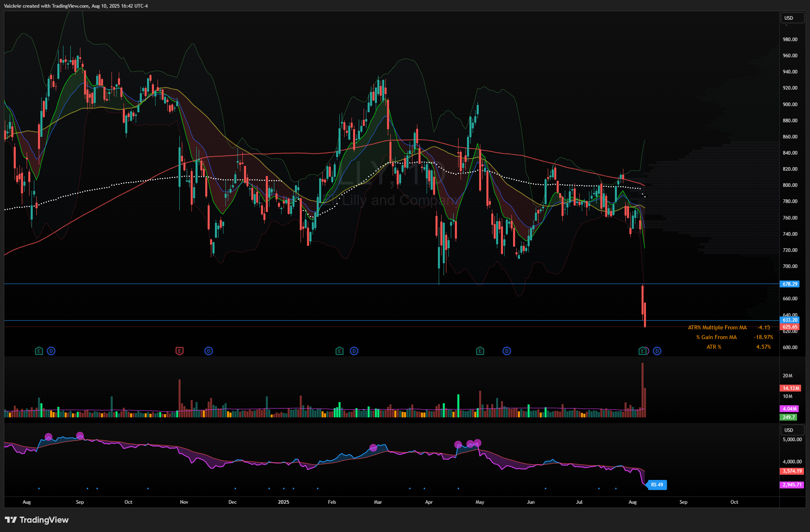Screen dimensions: 810x532
Task: Click the 633.20 horizontal line price label
Action: pos(789,320)
